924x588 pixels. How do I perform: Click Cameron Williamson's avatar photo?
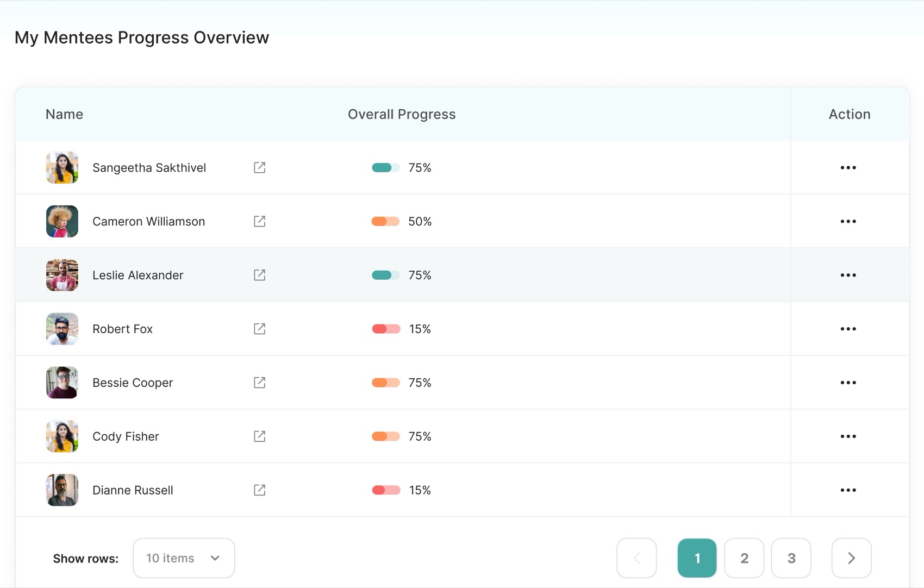coord(62,221)
